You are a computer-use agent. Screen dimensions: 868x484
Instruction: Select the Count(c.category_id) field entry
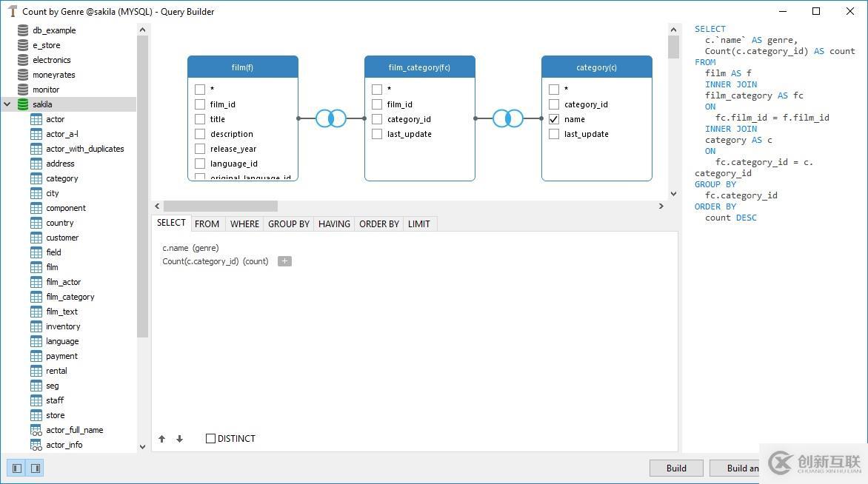click(x=216, y=261)
